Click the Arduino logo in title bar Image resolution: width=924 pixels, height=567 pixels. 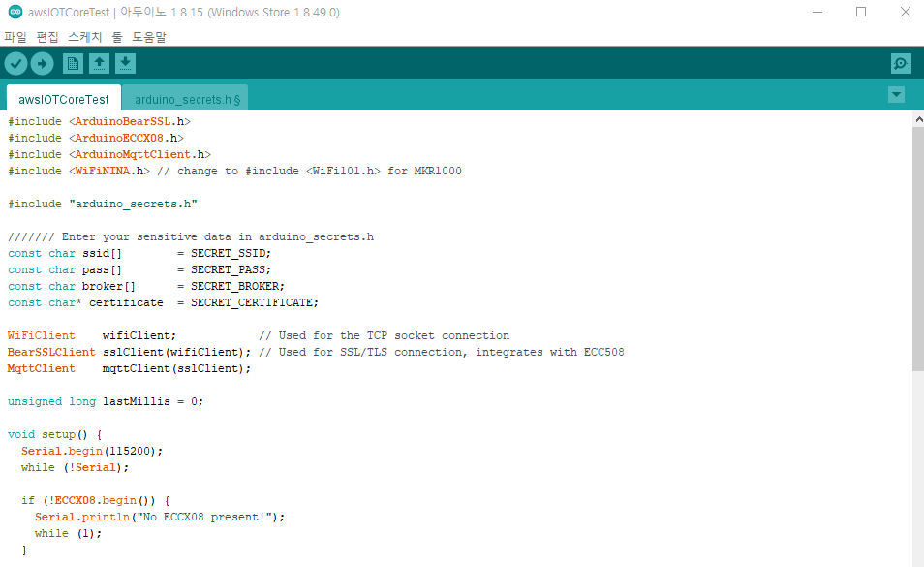point(15,12)
